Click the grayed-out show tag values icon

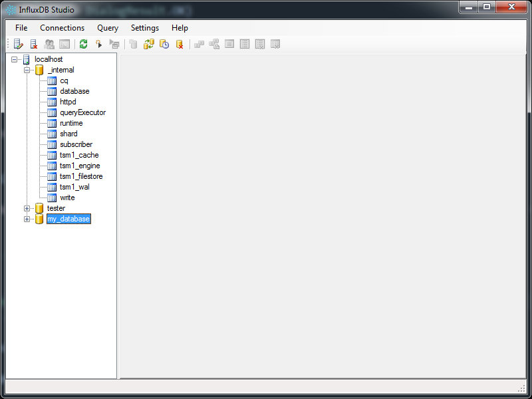click(214, 44)
